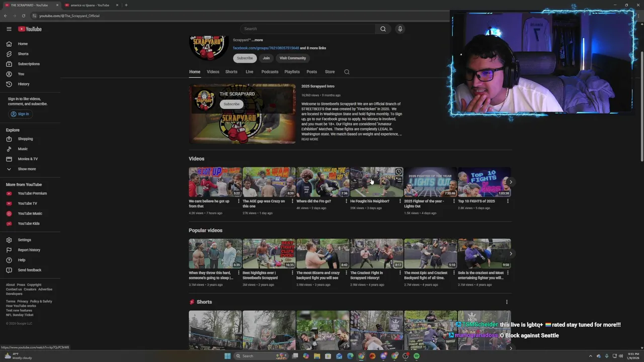Expand the channel description with ...more
This screenshot has width=644, height=362.
tap(257, 40)
